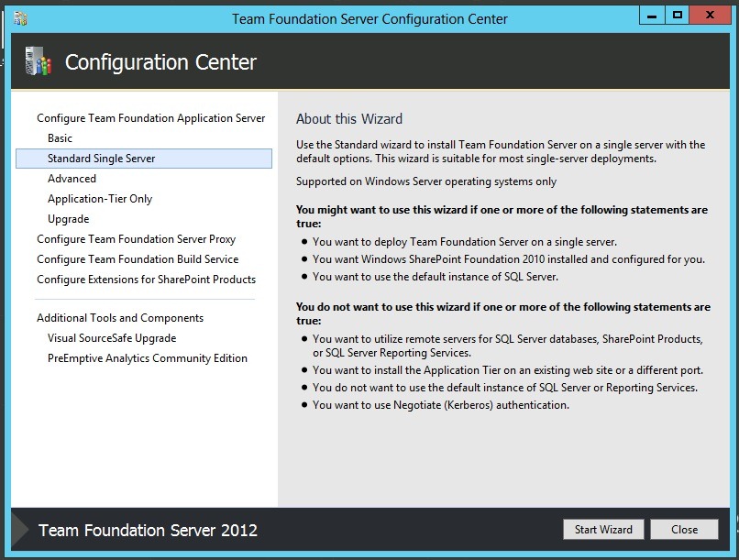Viewport: 739px width, 560px height.
Task: Select Configure Team Foundation Build Service
Action: coord(138,259)
